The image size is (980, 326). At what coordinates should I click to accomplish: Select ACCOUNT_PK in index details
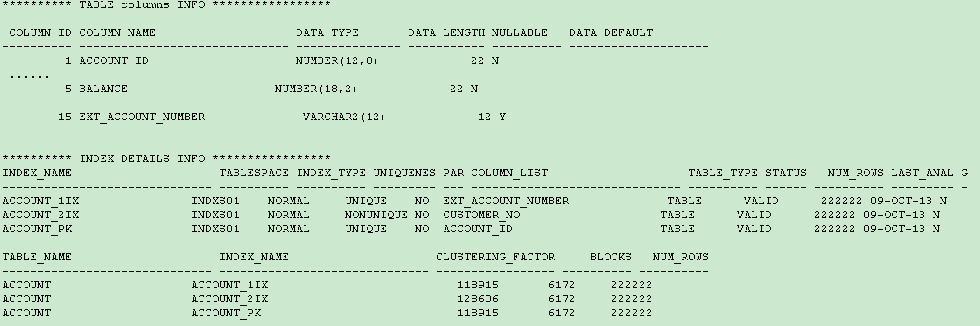click(38, 229)
